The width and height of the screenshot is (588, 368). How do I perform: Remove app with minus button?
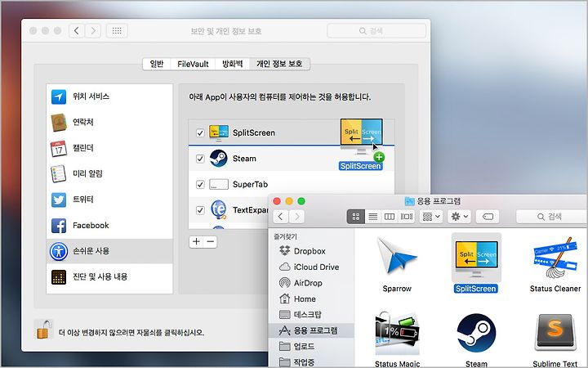pos(211,242)
